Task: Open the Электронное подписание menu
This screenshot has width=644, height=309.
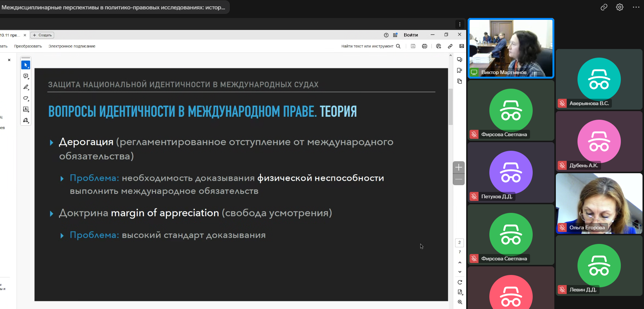Action: click(x=72, y=46)
